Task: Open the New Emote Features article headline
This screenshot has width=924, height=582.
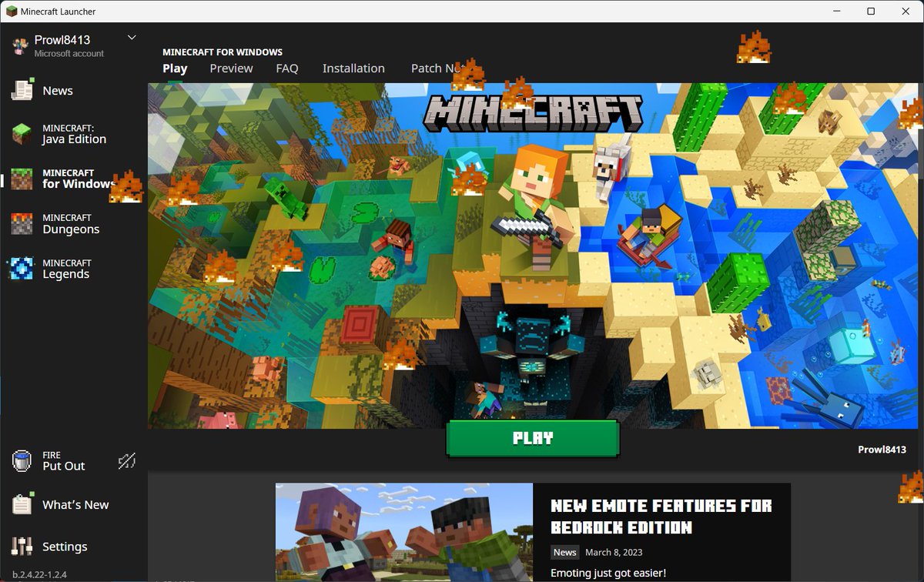Action: [x=661, y=517]
